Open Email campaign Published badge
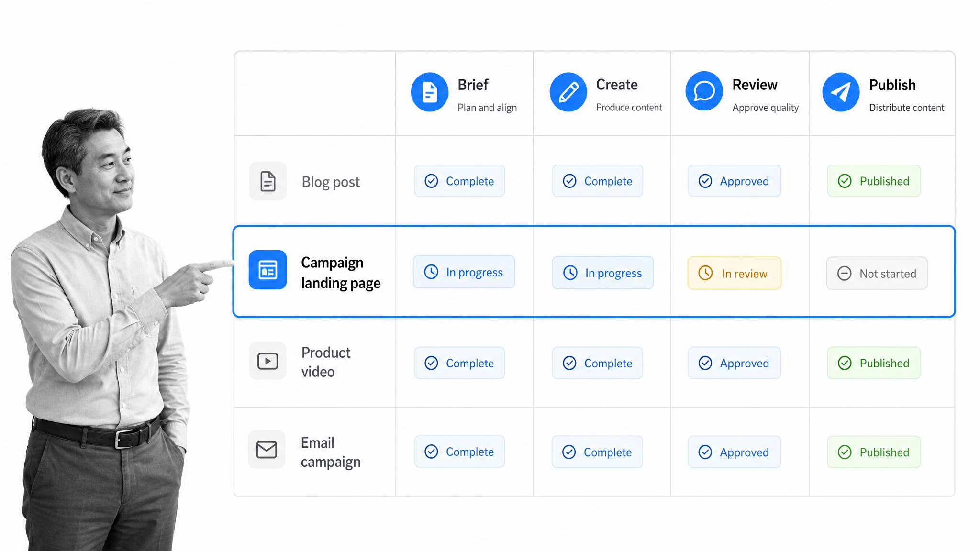The width and height of the screenshot is (980, 551). (874, 452)
